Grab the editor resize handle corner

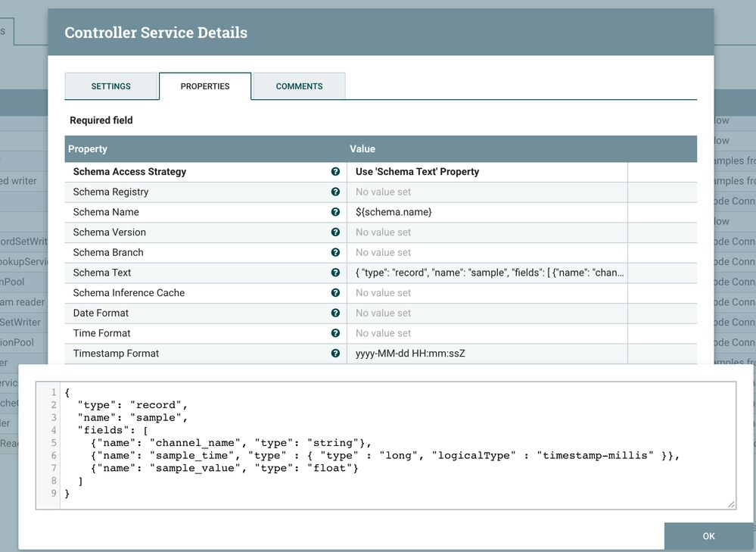[732, 504]
